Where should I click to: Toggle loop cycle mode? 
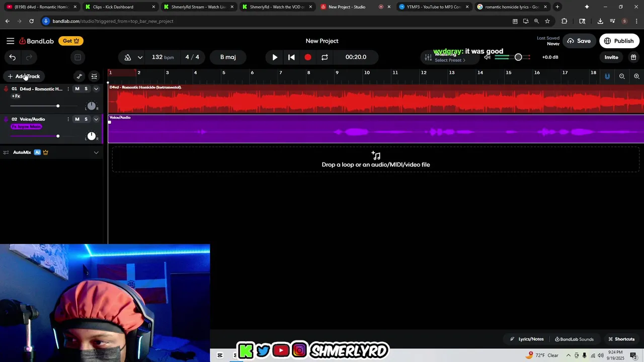325,57
